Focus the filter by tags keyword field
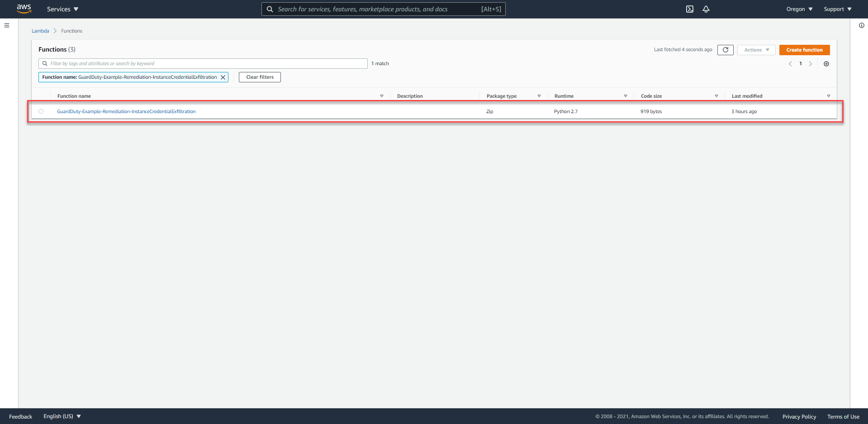 203,63
